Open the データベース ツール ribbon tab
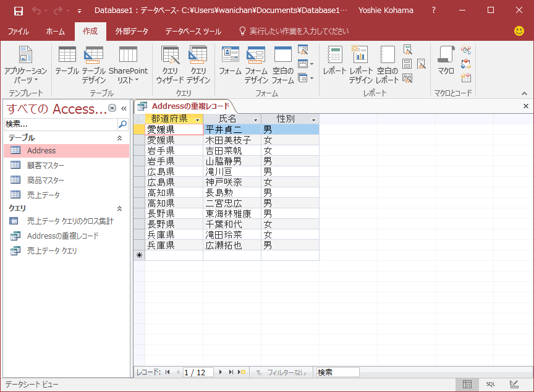This screenshot has width=534, height=392. (x=193, y=32)
